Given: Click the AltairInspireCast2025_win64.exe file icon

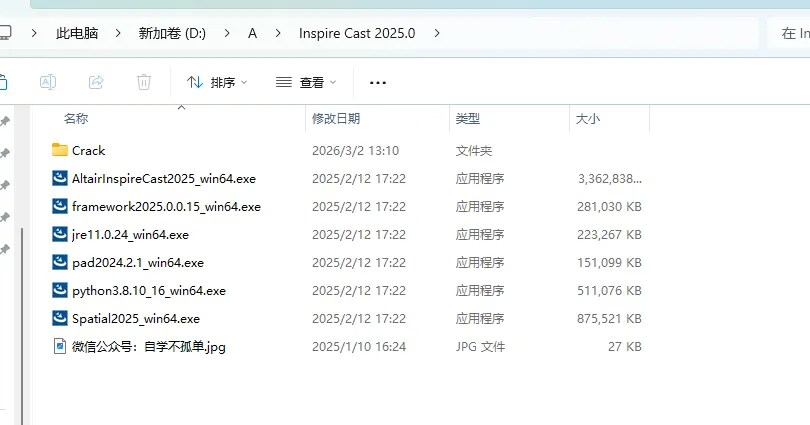Looking at the screenshot, I should [60, 178].
